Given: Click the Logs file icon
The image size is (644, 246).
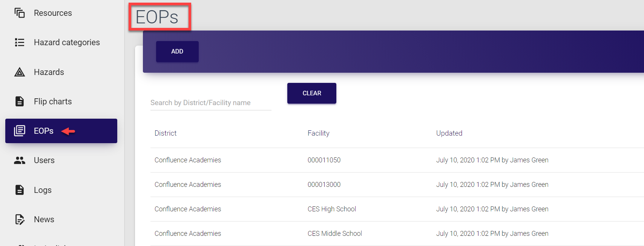Looking at the screenshot, I should point(20,190).
